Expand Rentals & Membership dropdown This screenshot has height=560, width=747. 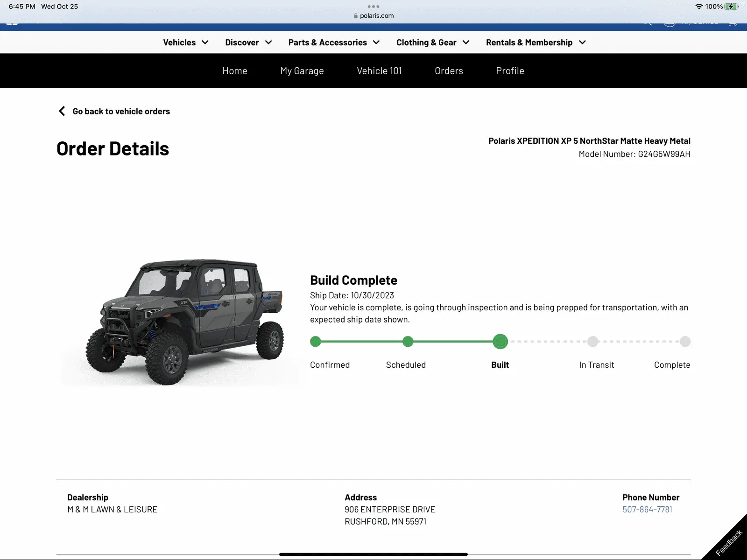536,42
